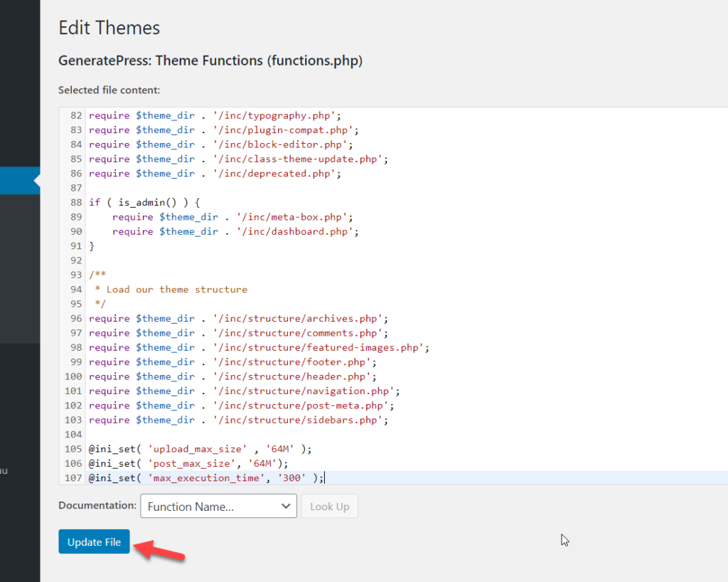The width and height of the screenshot is (728, 582).
Task: Click the navigation.php require line
Action: click(x=244, y=391)
